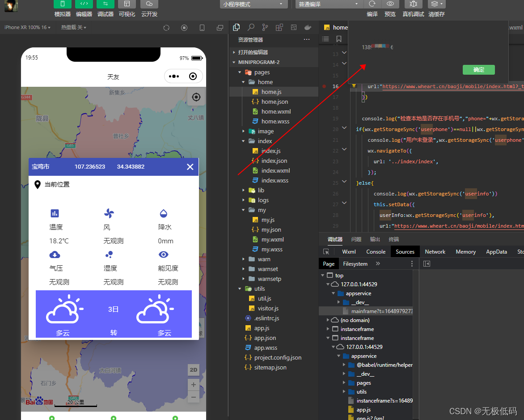Toggle the 模拟器 simulator panel button
524x420 pixels.
(x=62, y=4)
